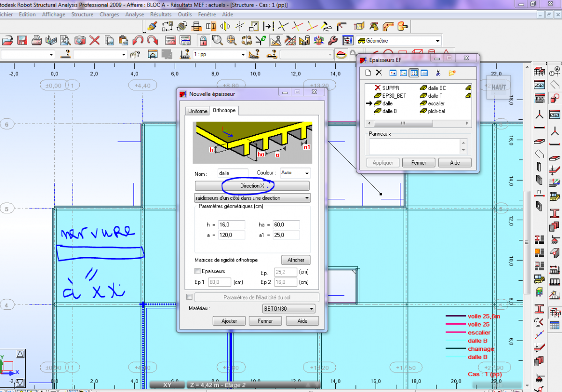Click the black X delete icon in Epaisseurs EF
Viewport: 562px width, 392px height.
[x=379, y=73]
